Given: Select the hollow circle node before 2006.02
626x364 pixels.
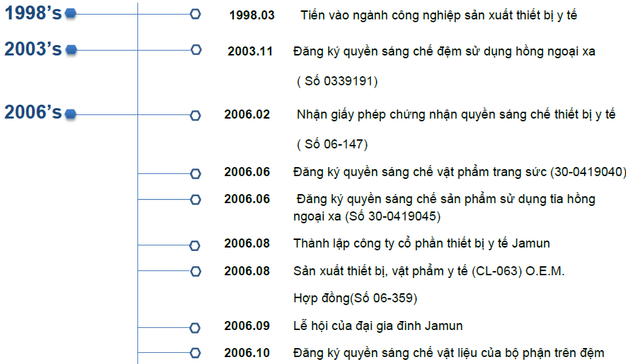Looking at the screenshot, I should 196,114.
